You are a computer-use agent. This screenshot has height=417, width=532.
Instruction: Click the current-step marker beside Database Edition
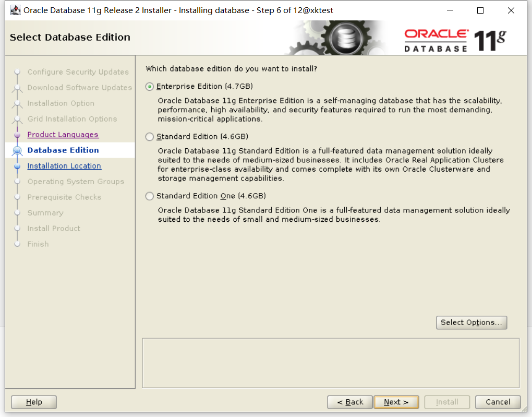pos(17,150)
